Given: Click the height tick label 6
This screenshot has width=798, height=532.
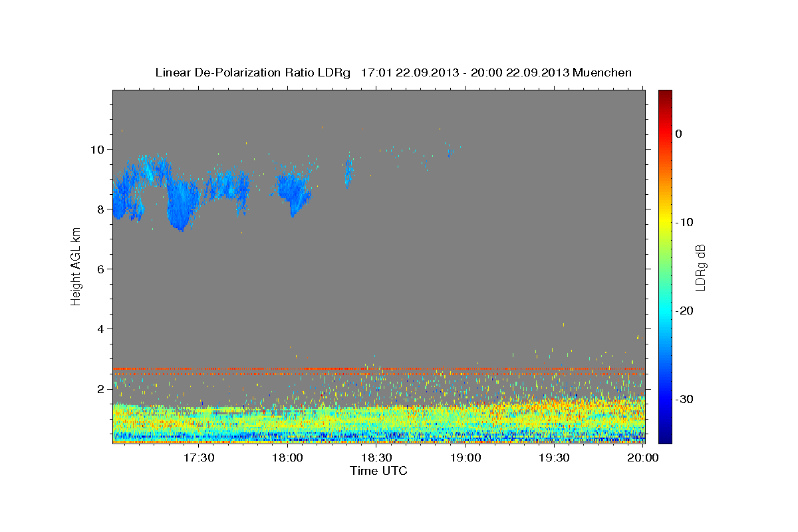Looking at the screenshot, I should click(102, 269).
